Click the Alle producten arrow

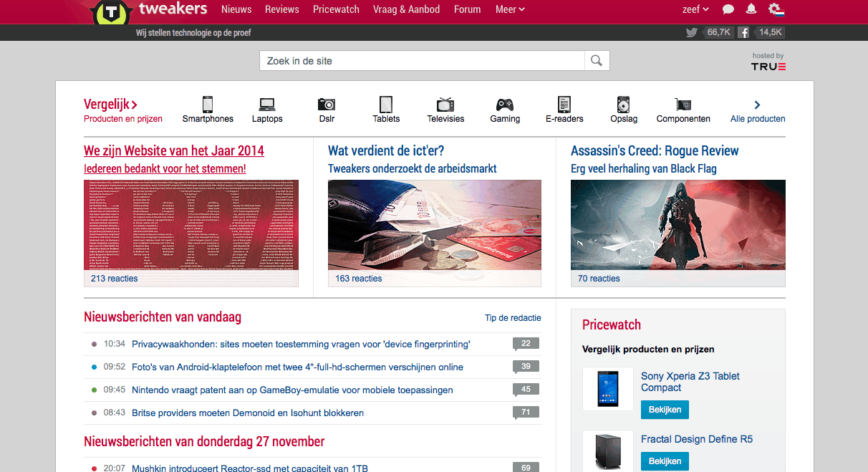point(758,105)
